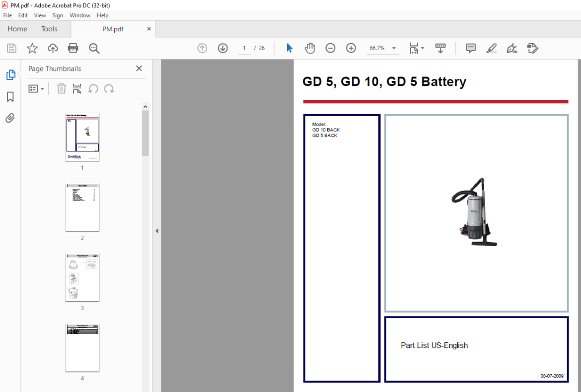
Task: Click the stamp tool icon
Action: [532, 48]
